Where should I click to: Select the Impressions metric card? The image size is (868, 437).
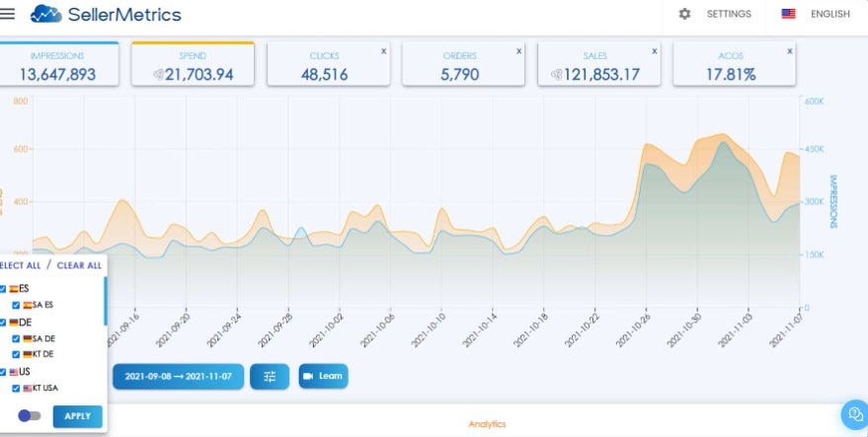point(58,65)
